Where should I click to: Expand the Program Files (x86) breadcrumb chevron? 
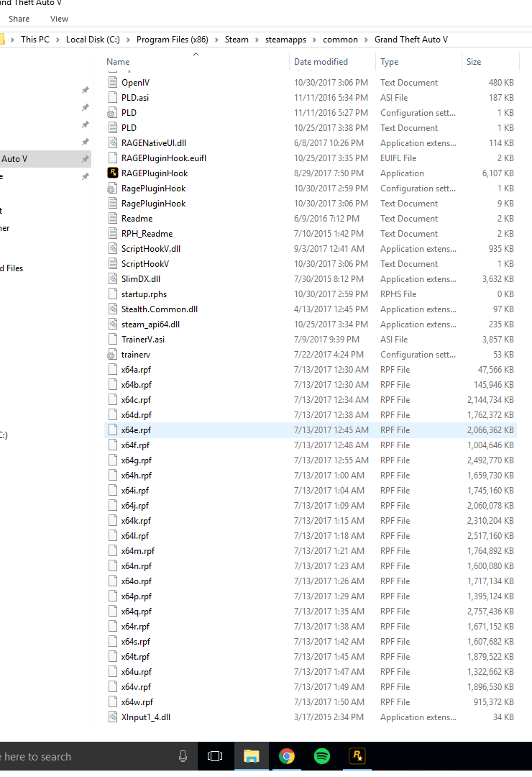(x=216, y=40)
